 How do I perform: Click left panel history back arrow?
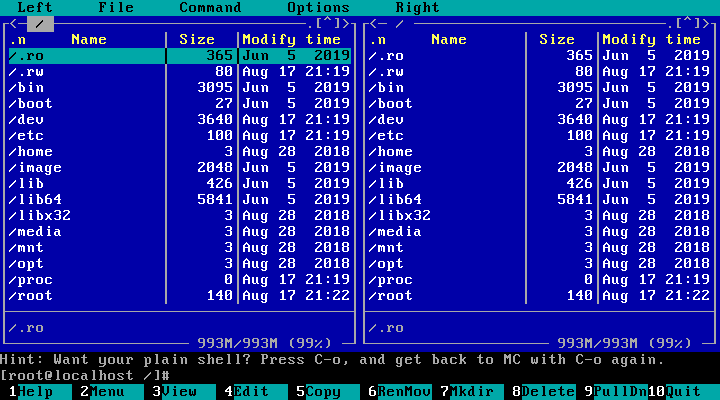[13, 23]
